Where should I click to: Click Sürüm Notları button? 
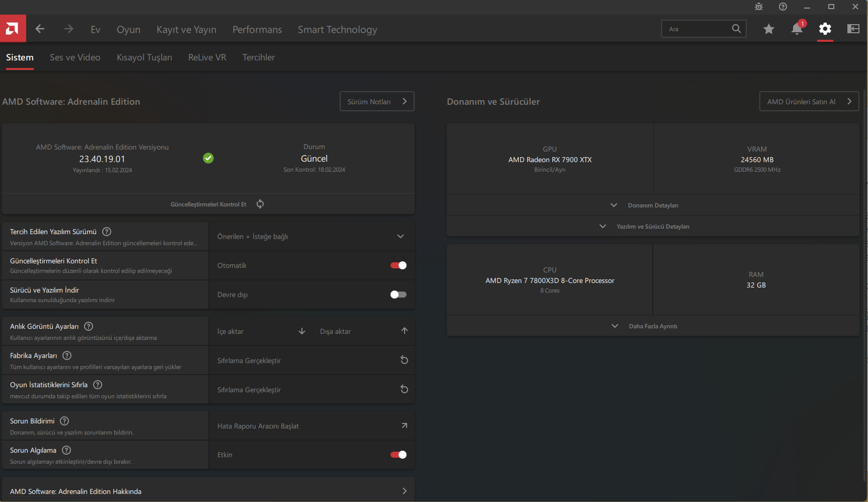point(377,101)
